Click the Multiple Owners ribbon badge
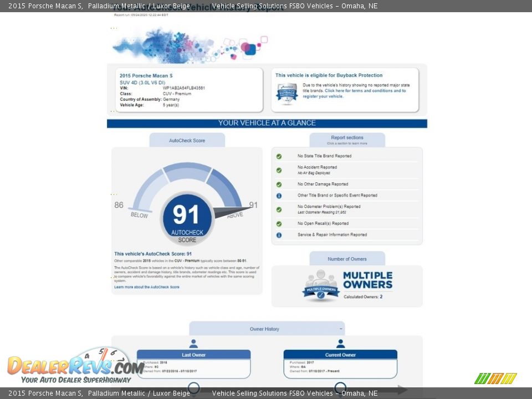The height and width of the screenshot is (399, 532). coord(321,287)
